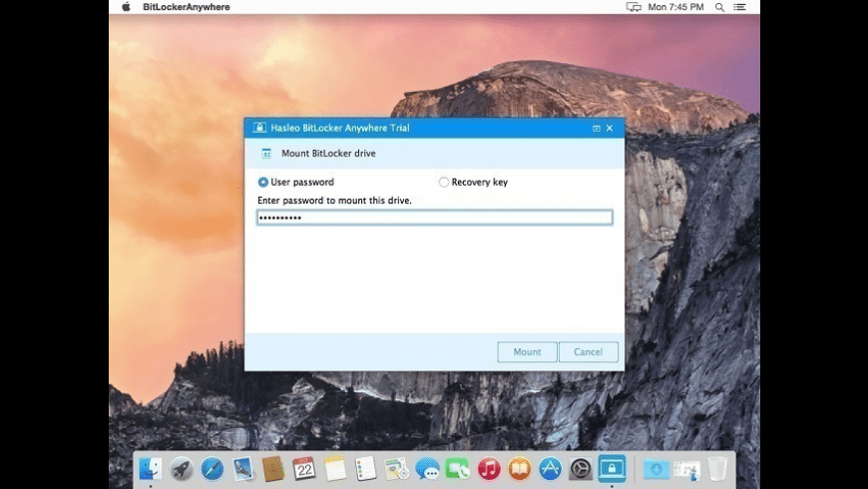868x489 pixels.
Task: Open Maps in the Dock
Action: coord(396,469)
